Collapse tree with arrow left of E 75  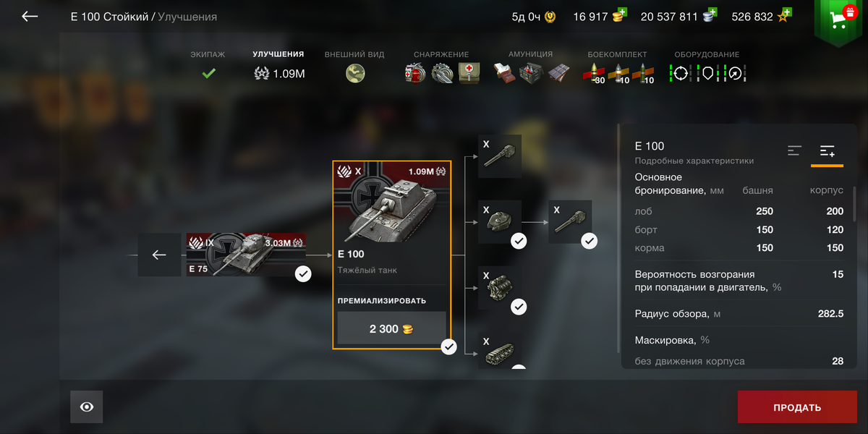[159, 255]
